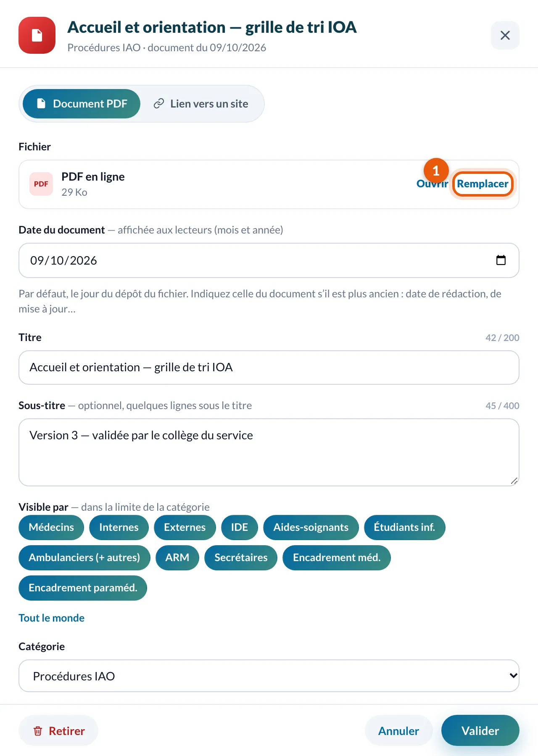The image size is (538, 756).
Task: Toggle the Encadrement paraméd. chip
Action: 83,588
